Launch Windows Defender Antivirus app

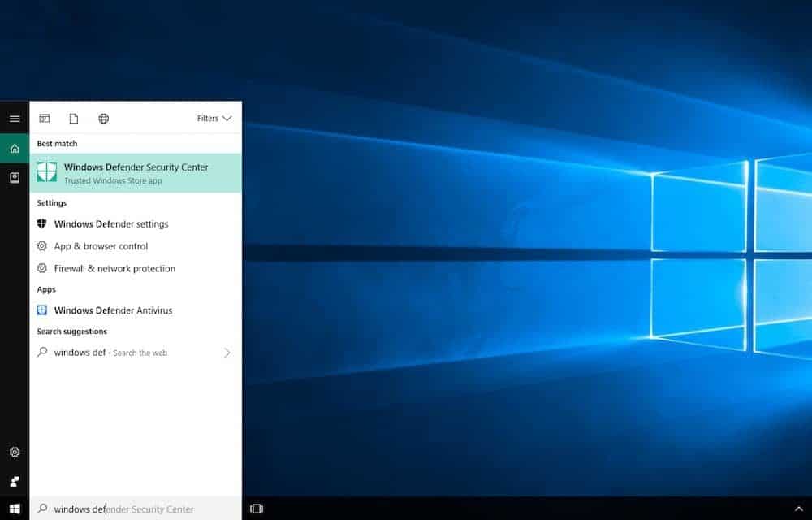pos(113,310)
